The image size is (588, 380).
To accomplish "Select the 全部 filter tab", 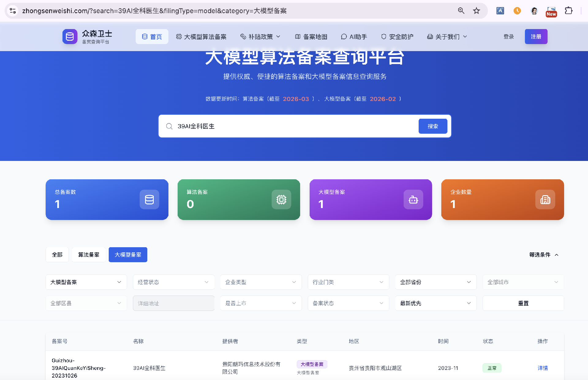I will click(x=57, y=255).
